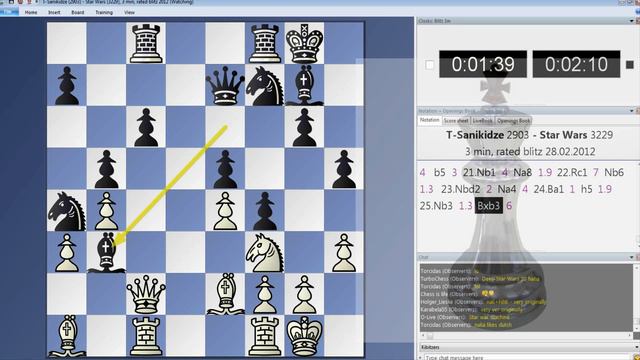This screenshot has width=640, height=360.
Task: Open the Training ribbon tab
Action: click(x=104, y=12)
